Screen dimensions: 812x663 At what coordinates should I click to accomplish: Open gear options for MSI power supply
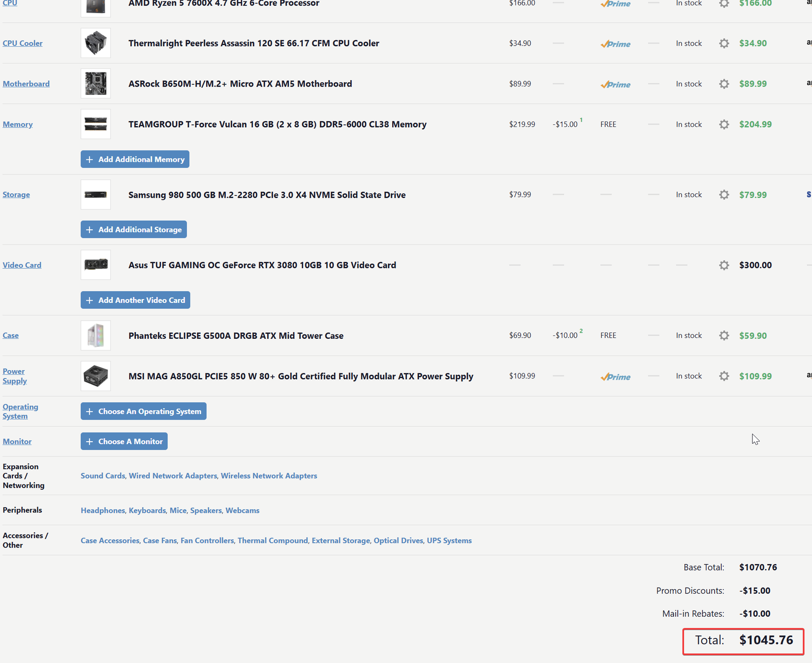point(724,376)
